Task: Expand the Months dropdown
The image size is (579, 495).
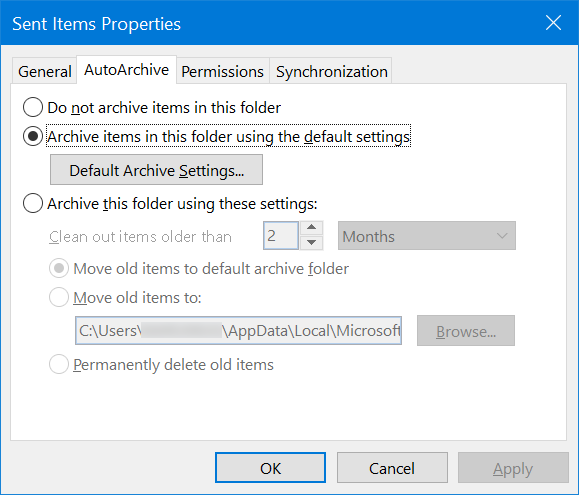Action: tap(426, 236)
